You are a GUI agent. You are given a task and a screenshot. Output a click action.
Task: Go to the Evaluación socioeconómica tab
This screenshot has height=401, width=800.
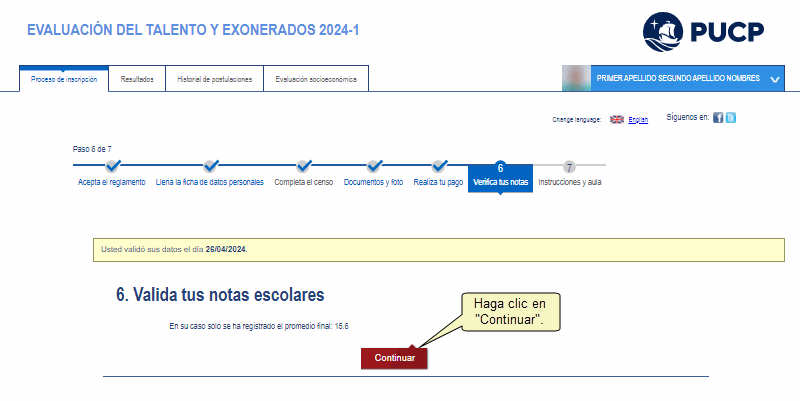click(316, 79)
